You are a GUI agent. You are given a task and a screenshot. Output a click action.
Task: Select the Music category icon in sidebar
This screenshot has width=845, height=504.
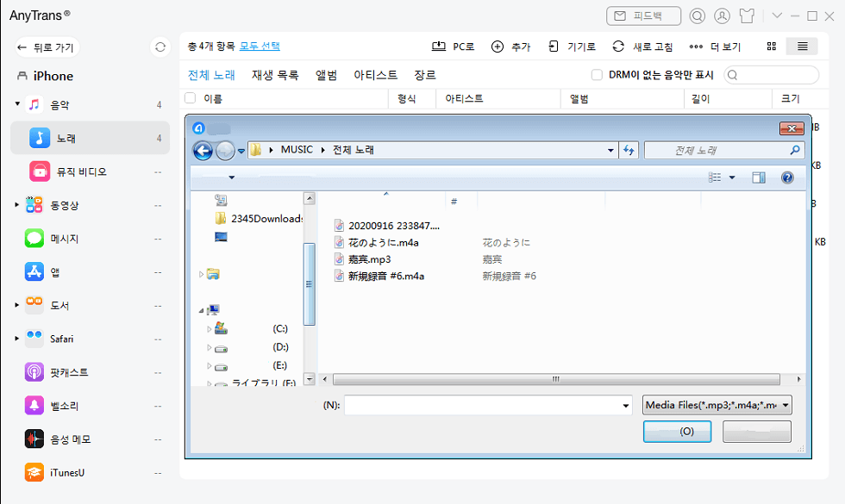(34, 104)
